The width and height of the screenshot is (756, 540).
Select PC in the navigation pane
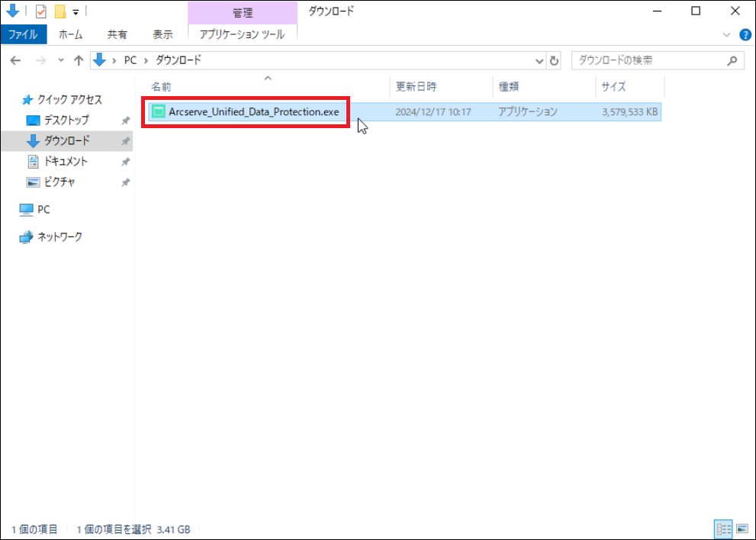[43, 210]
